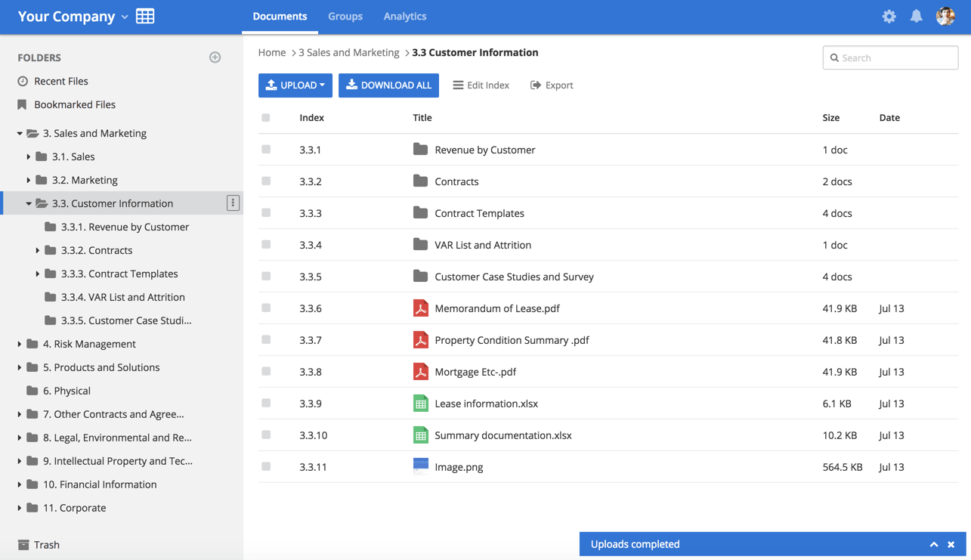This screenshot has height=560, width=971.
Task: Tick the checkbox for Image.png row
Action: (266, 467)
